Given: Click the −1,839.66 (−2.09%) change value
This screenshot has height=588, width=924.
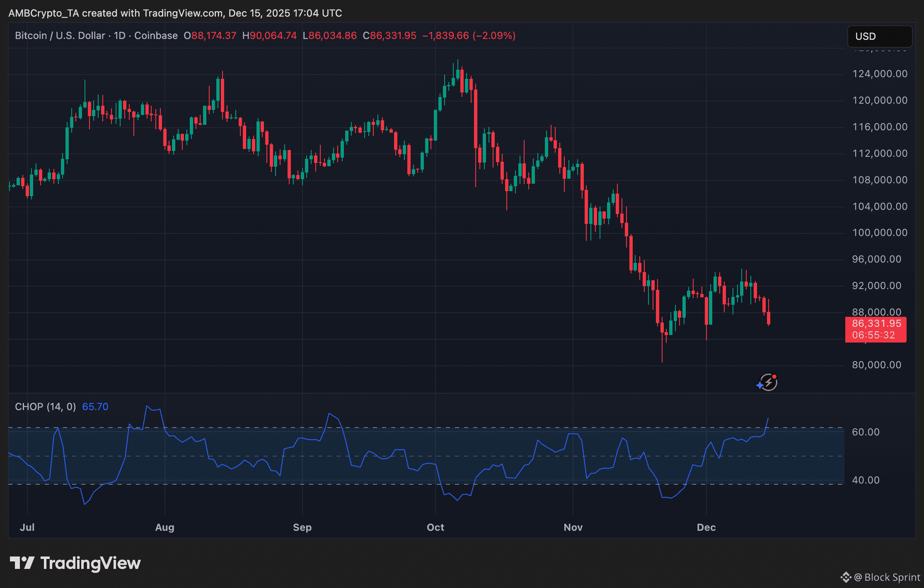Looking at the screenshot, I should (469, 36).
